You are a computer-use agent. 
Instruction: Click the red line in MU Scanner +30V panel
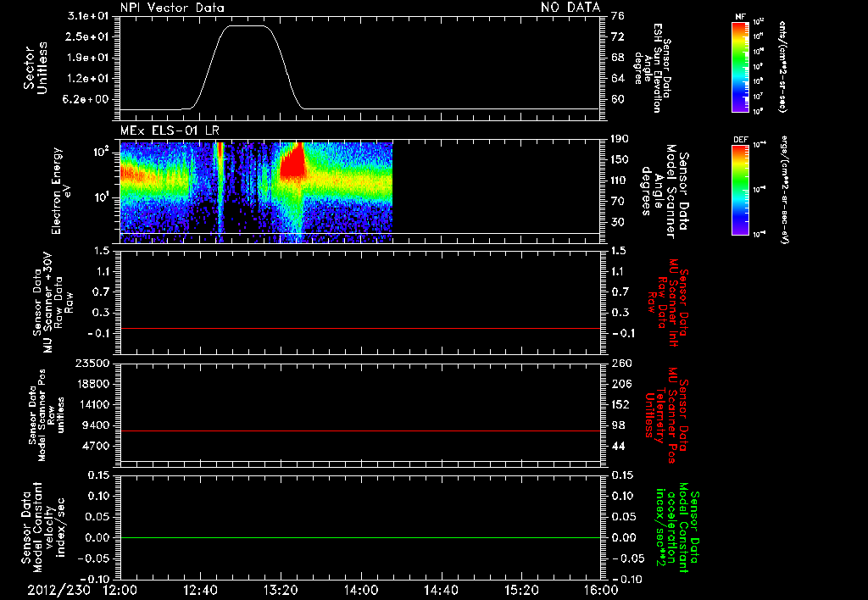[x=359, y=328]
